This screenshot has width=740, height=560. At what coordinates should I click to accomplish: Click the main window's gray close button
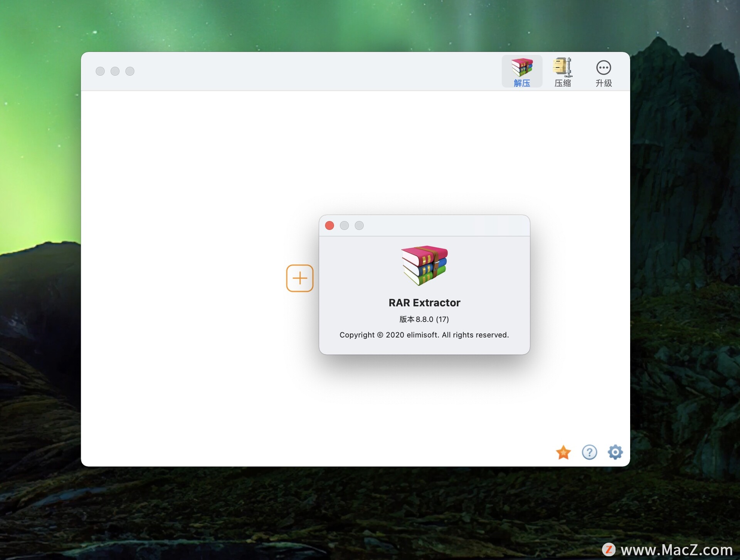[x=100, y=71]
